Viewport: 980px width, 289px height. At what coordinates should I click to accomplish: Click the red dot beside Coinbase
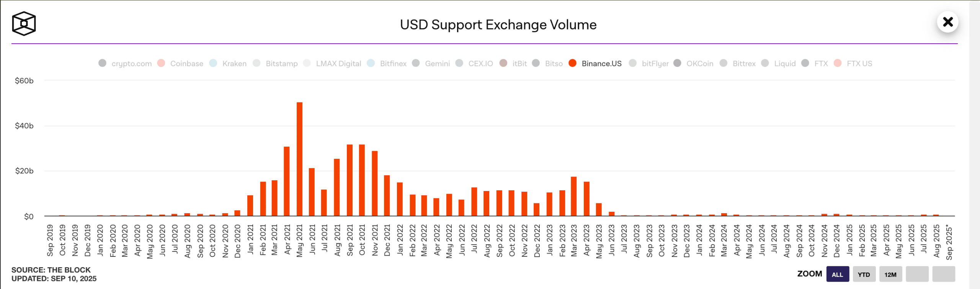(161, 63)
